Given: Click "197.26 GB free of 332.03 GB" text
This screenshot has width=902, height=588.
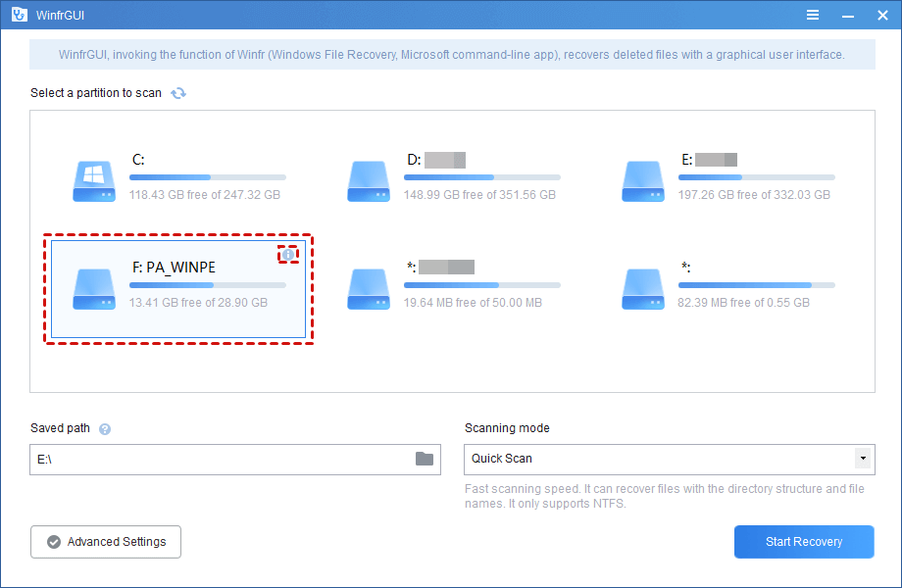Looking at the screenshot, I should point(754,195).
